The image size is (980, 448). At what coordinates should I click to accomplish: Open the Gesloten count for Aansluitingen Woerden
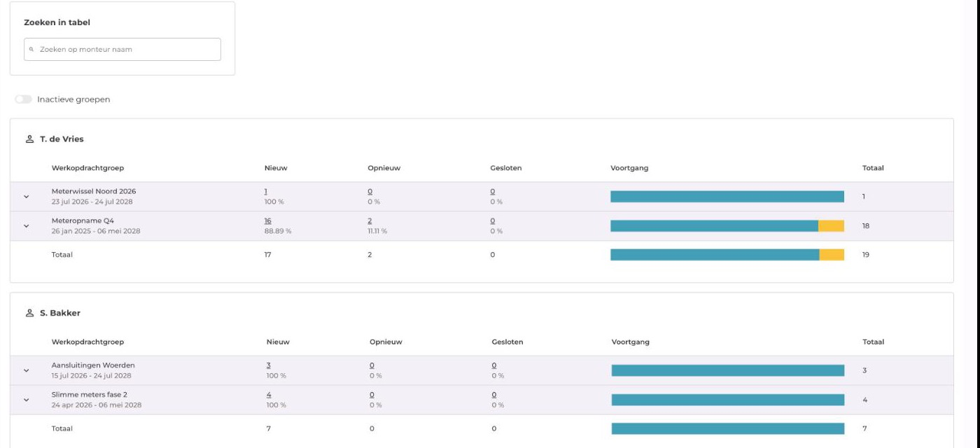494,365
